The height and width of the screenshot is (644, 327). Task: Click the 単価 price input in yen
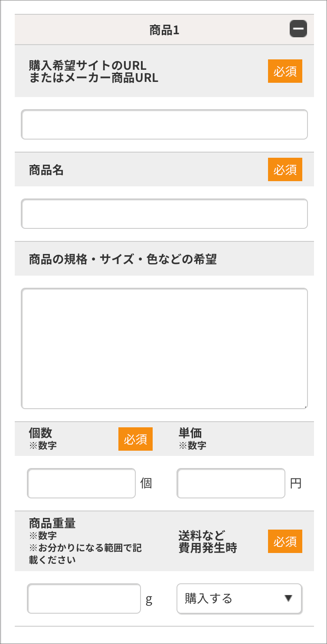pos(231,483)
